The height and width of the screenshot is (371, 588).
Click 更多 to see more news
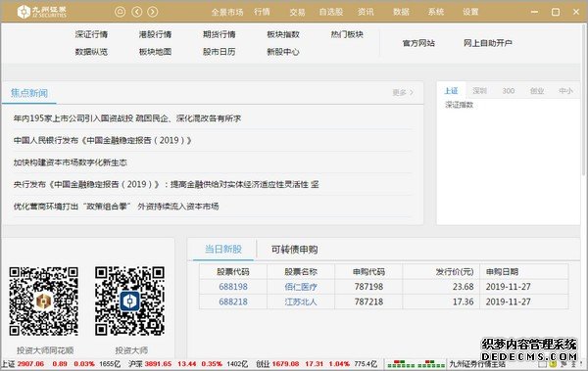pos(403,92)
